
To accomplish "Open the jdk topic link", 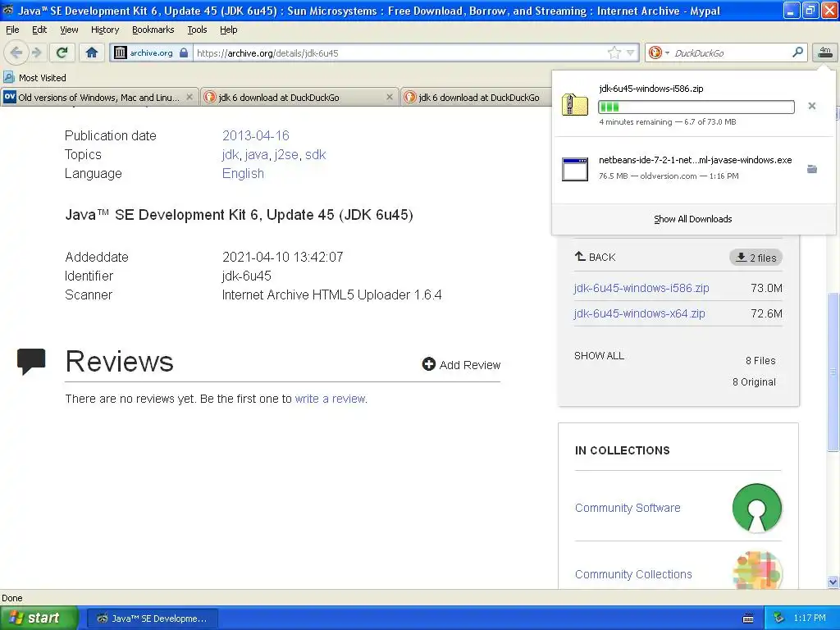I will point(231,155).
